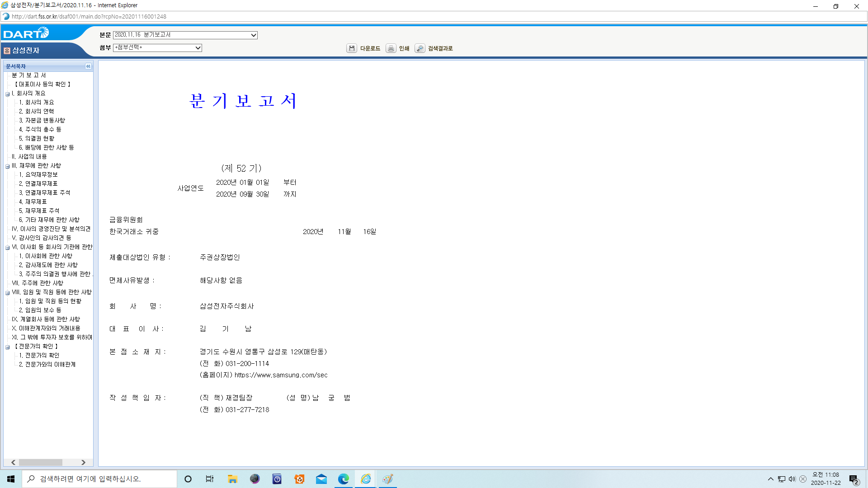Click the index panel horizontal scrollbar thumb
Viewport: 868px width, 488px height.
pos(41,462)
